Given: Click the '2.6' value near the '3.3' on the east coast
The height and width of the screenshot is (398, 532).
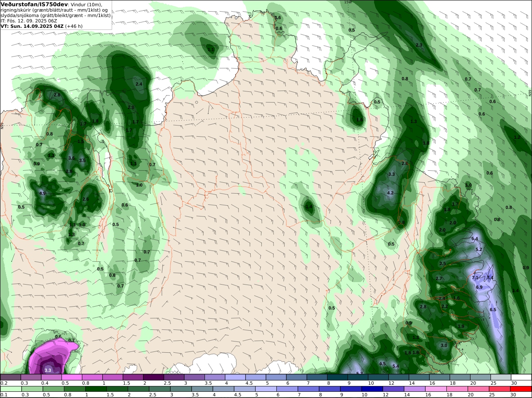Looking at the screenshot, I should [x=405, y=163].
